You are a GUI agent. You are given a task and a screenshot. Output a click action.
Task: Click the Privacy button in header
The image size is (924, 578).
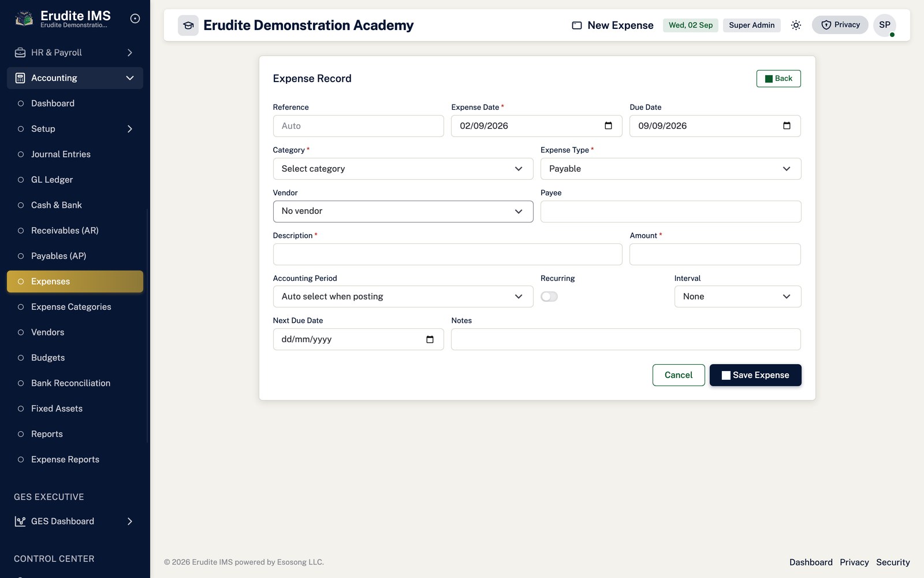click(x=840, y=25)
